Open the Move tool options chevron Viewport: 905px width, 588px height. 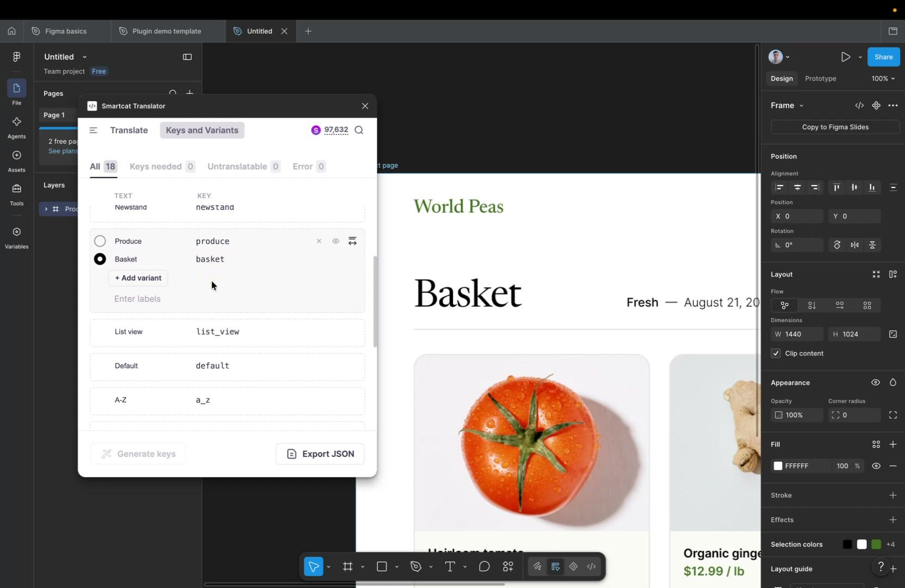(328, 567)
